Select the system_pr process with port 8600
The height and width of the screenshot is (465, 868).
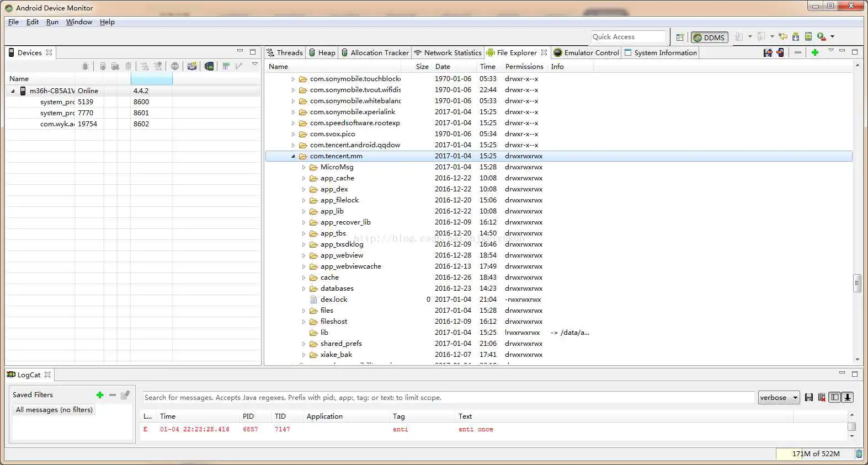(133, 102)
